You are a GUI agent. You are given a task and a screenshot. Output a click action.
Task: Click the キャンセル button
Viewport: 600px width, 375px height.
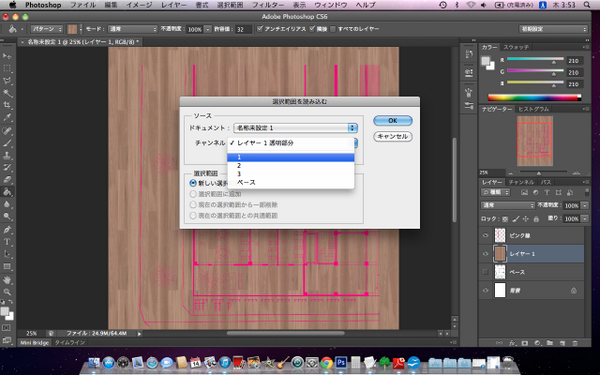pos(393,137)
